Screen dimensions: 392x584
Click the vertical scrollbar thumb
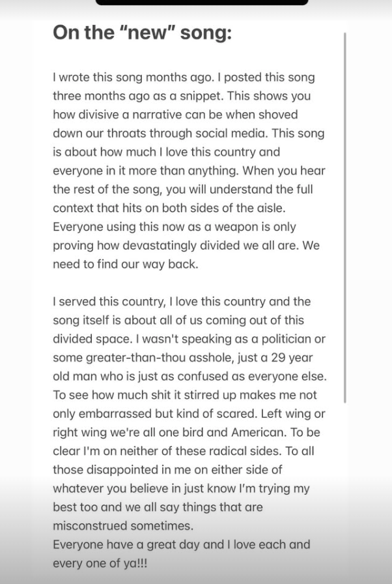pyautogui.click(x=344, y=218)
